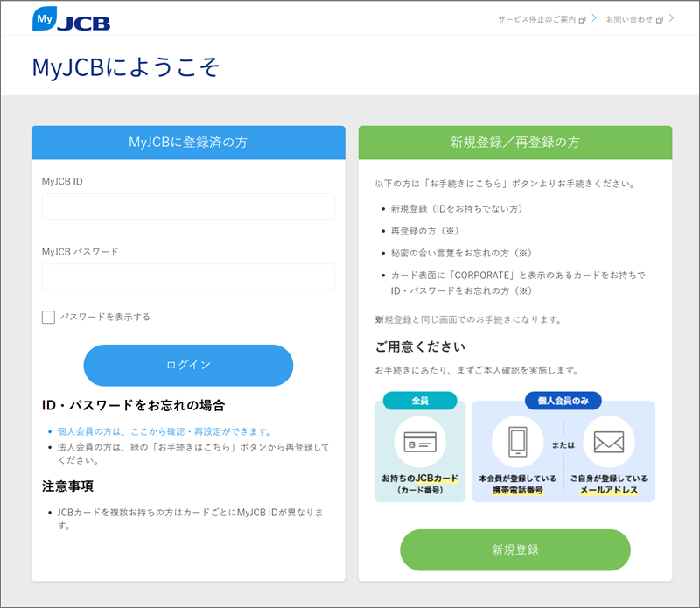Click the JCB credit card icon

click(x=419, y=442)
